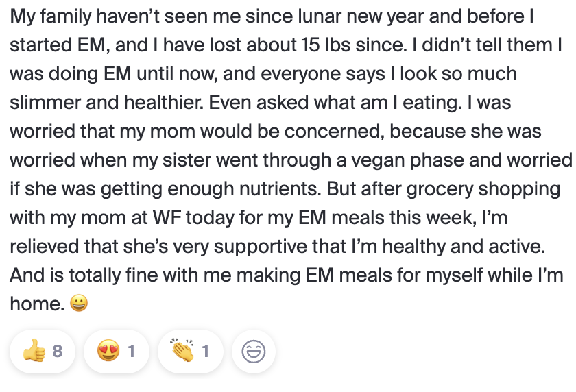Click the thumbs-up count showing 8
The height and width of the screenshot is (392, 576).
pyautogui.click(x=58, y=352)
